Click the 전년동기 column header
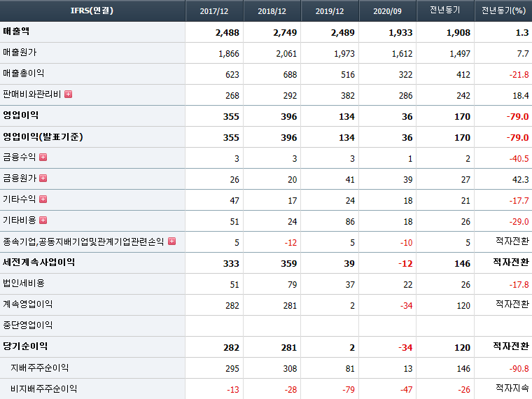The image size is (532, 399). tap(444, 10)
